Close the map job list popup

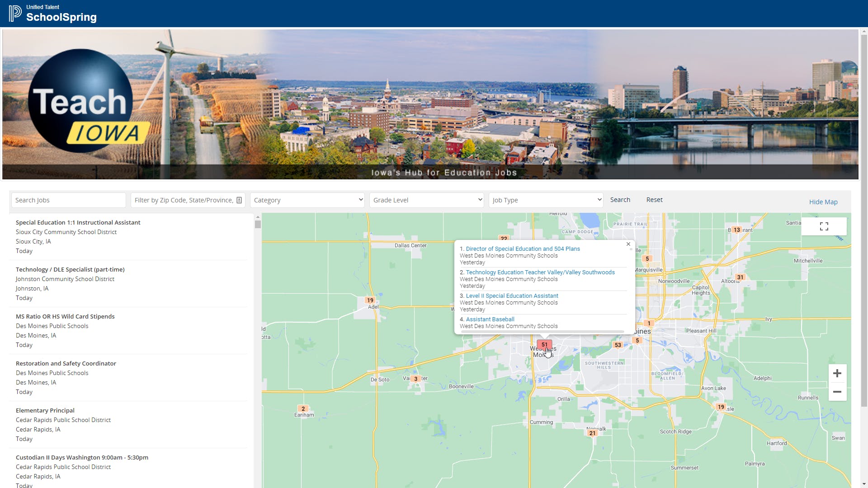coord(628,244)
